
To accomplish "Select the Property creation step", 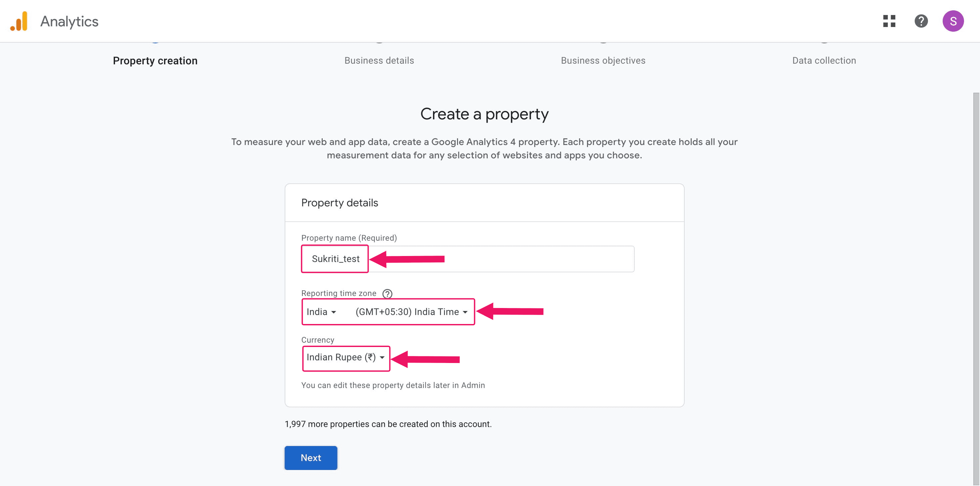I will click(x=155, y=61).
